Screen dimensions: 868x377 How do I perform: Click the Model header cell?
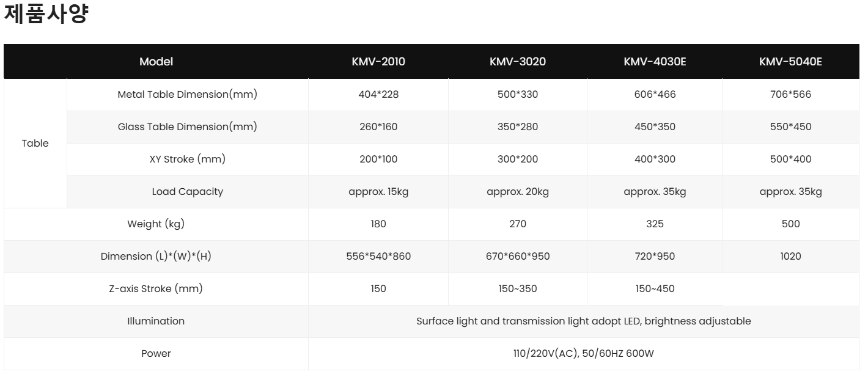click(x=156, y=62)
